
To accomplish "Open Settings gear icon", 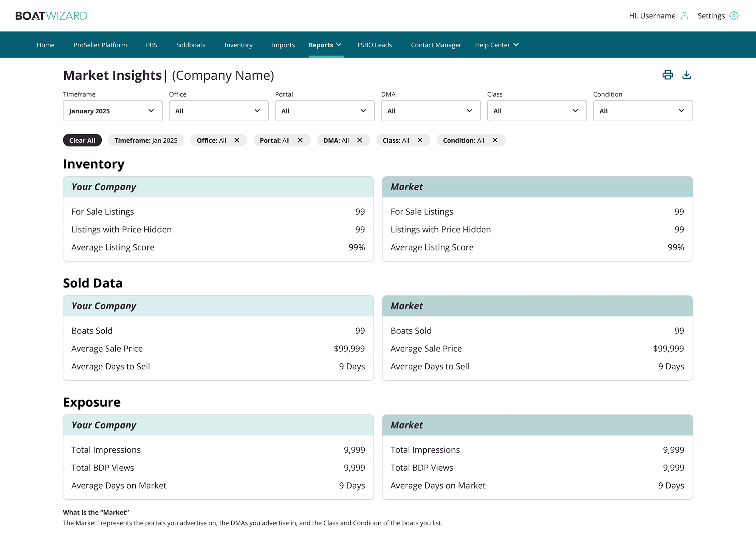I will pos(734,16).
